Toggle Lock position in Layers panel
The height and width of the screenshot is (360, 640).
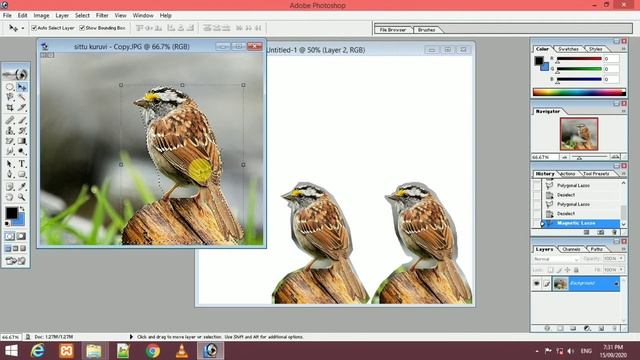click(x=567, y=270)
